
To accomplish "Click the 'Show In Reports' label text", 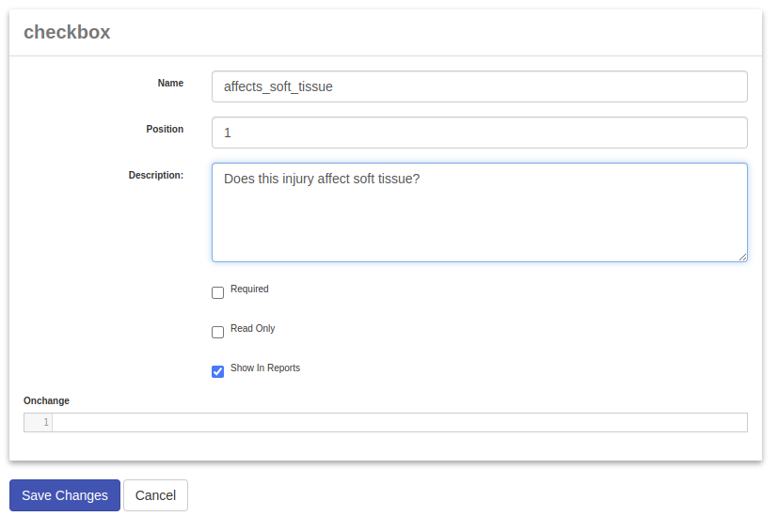I will (265, 368).
